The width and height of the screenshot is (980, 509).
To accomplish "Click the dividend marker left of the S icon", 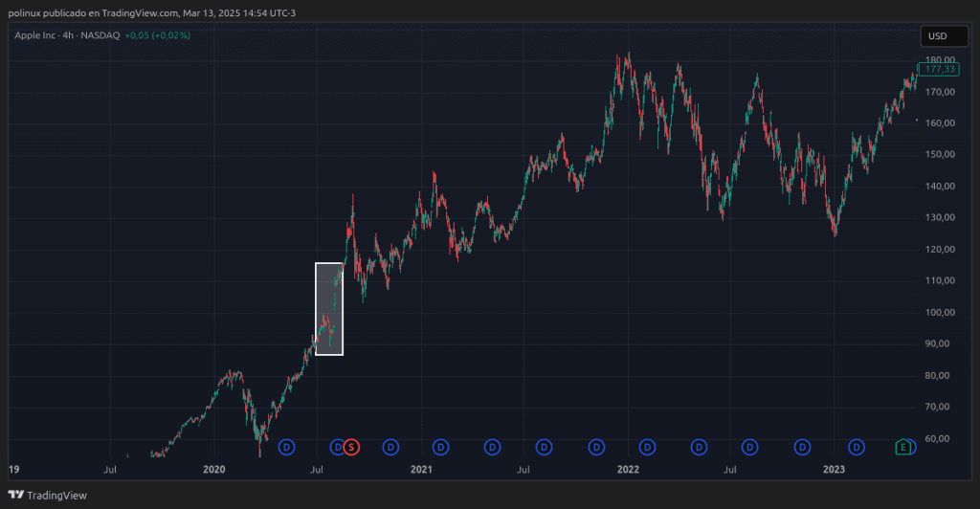I will [x=337, y=447].
